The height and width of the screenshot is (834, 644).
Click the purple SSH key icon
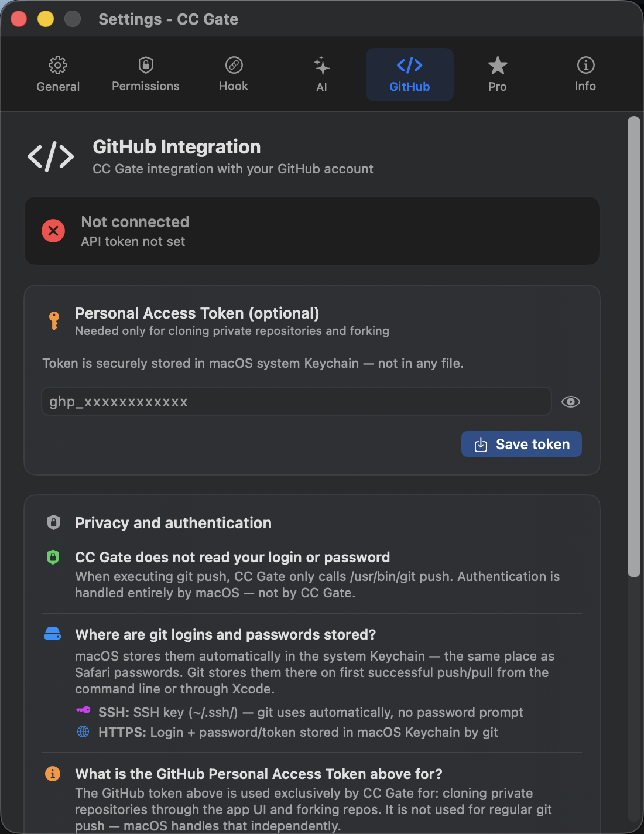[84, 712]
